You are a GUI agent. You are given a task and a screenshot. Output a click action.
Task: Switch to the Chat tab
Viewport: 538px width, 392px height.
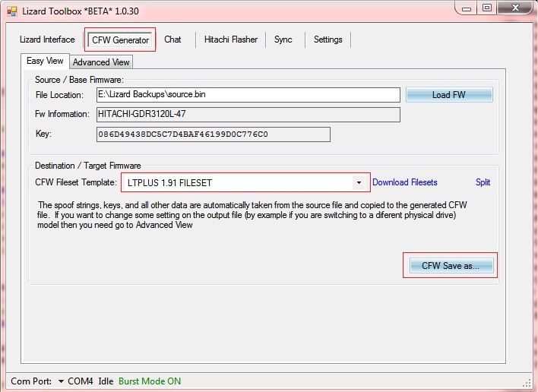(x=172, y=40)
